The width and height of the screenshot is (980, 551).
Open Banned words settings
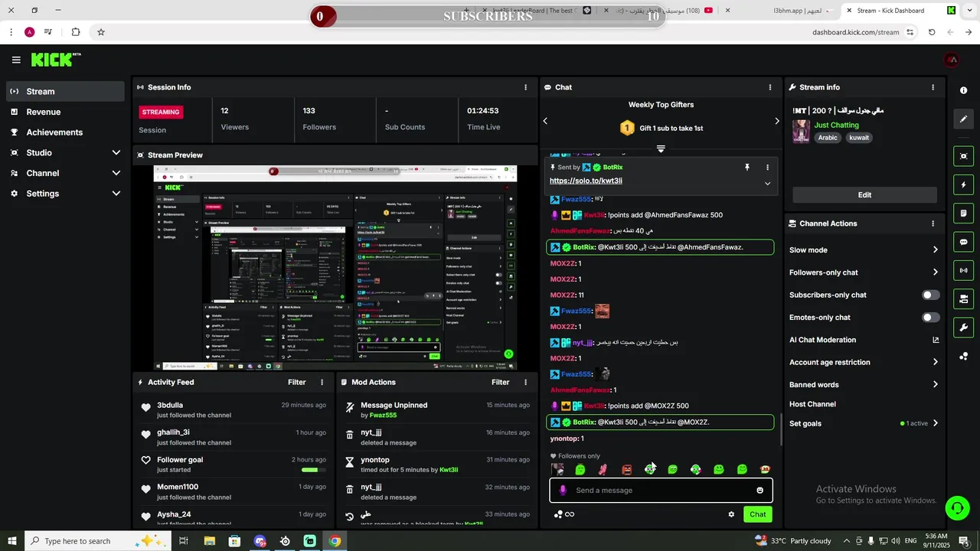pyautogui.click(x=864, y=385)
